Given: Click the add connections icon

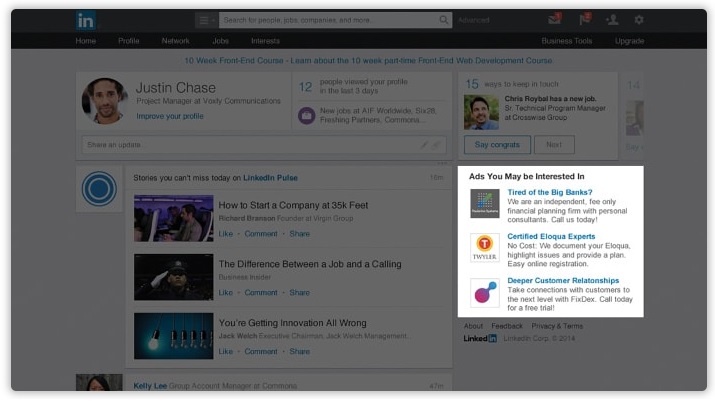Looking at the screenshot, I should point(612,20).
